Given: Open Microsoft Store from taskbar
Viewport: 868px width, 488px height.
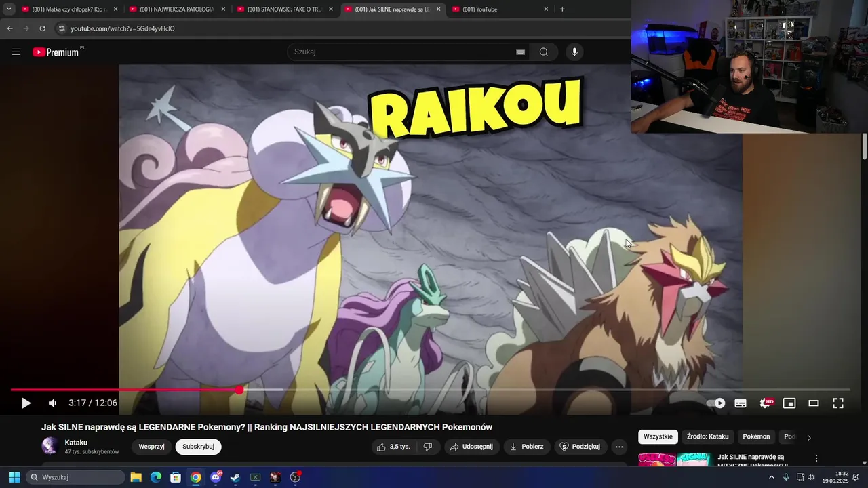Looking at the screenshot, I should click(x=176, y=477).
